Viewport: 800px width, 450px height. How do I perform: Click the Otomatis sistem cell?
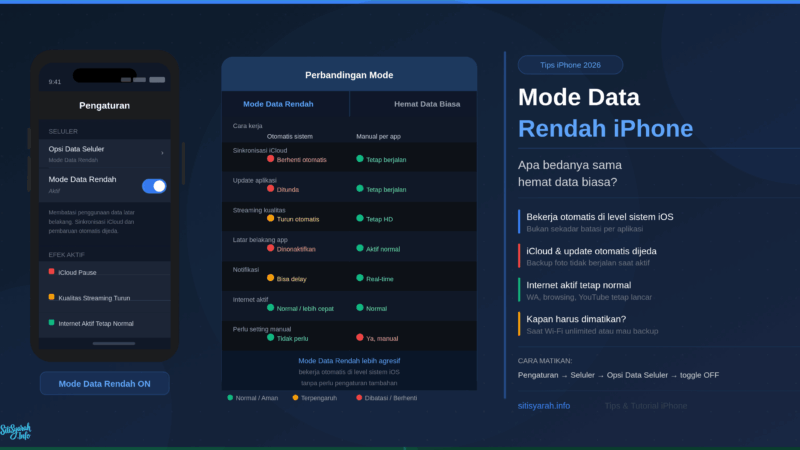tap(290, 137)
